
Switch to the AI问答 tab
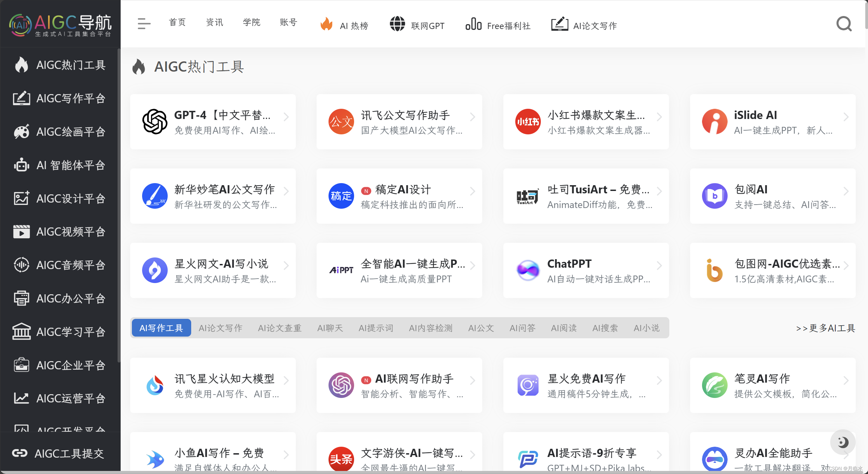coord(522,328)
